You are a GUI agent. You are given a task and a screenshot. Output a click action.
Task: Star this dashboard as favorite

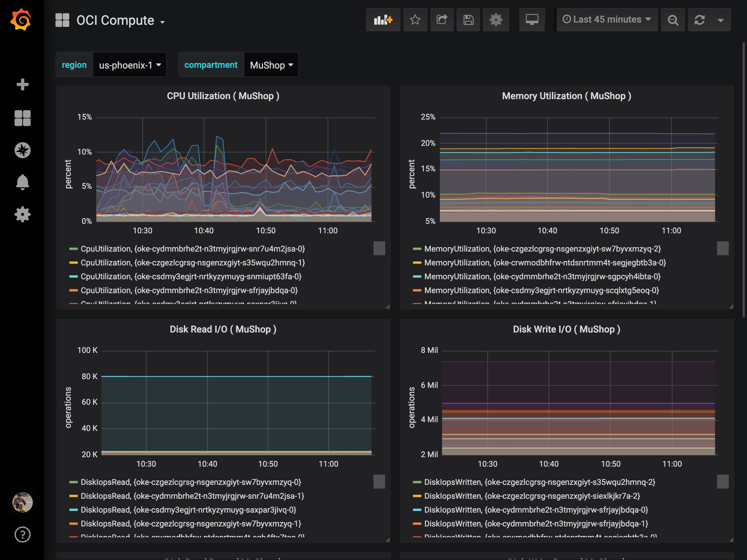coord(415,20)
